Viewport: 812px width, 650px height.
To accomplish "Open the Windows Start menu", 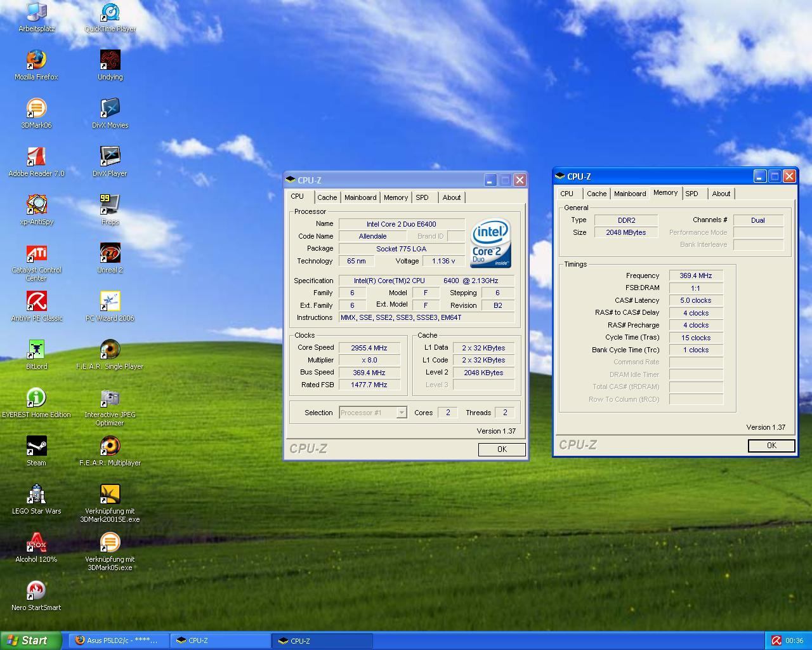I will (30, 640).
